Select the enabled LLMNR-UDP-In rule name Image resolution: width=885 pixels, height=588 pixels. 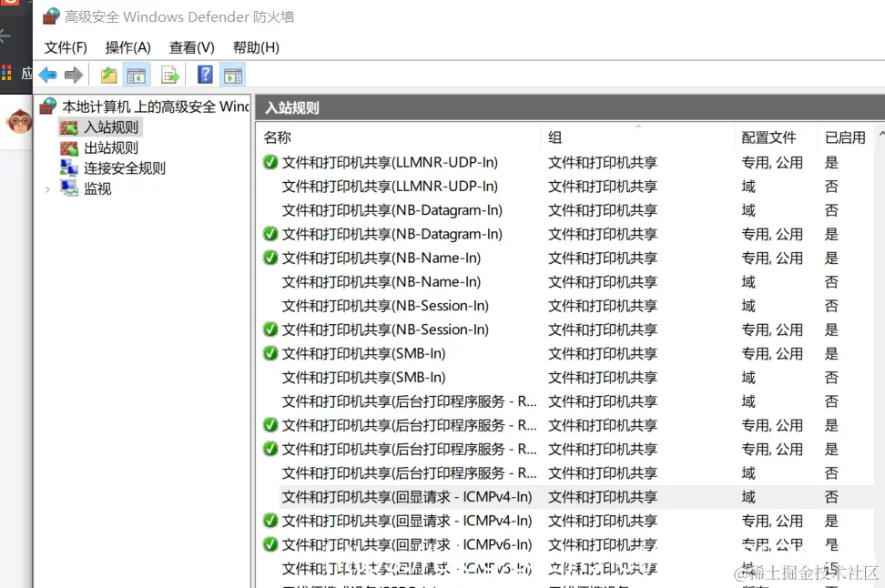pos(390,163)
